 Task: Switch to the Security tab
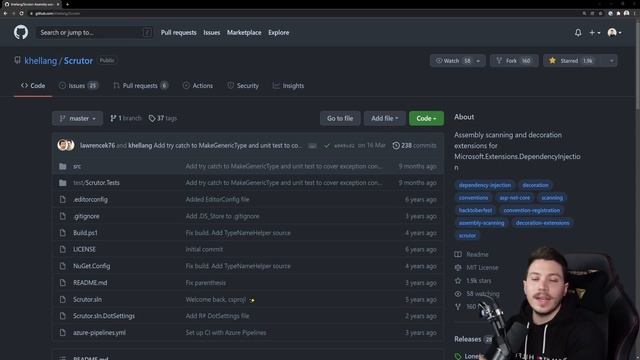[243, 86]
